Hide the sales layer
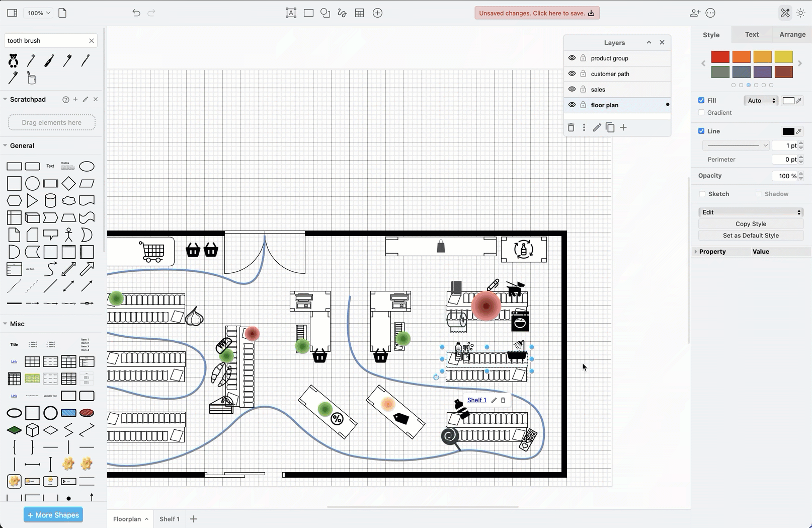This screenshot has width=812, height=528. 572,89
